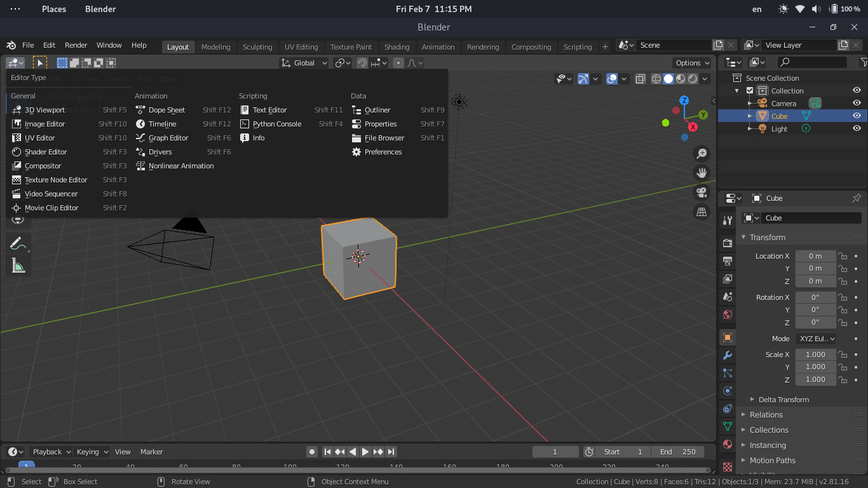Open Transform Orientation Global dropdown
868x488 pixels.
[304, 63]
